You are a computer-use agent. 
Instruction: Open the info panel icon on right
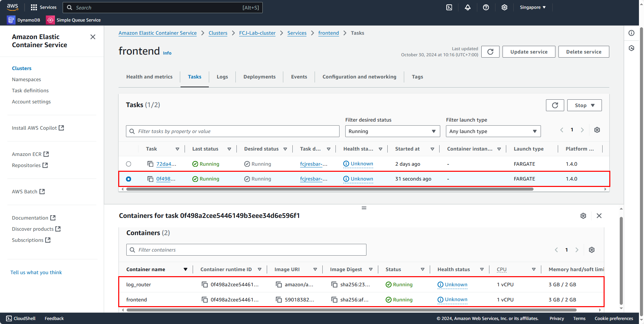(x=631, y=33)
